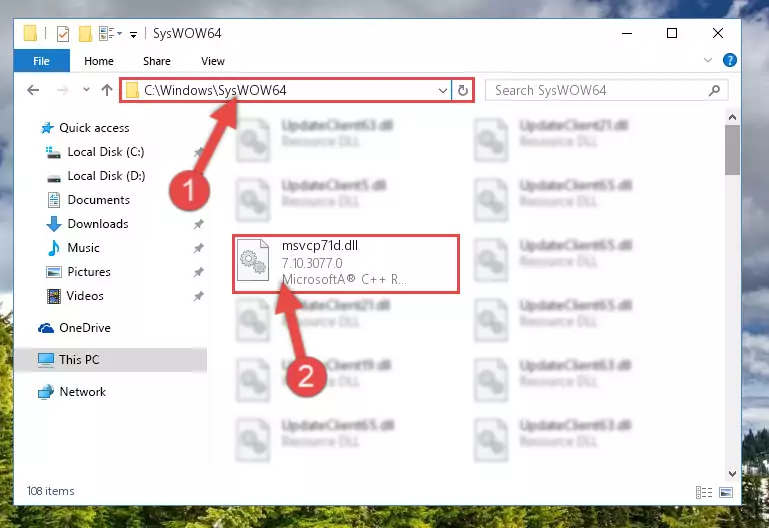Click the Downloads blue arrow icon
The width and height of the screenshot is (769, 528).
point(53,224)
